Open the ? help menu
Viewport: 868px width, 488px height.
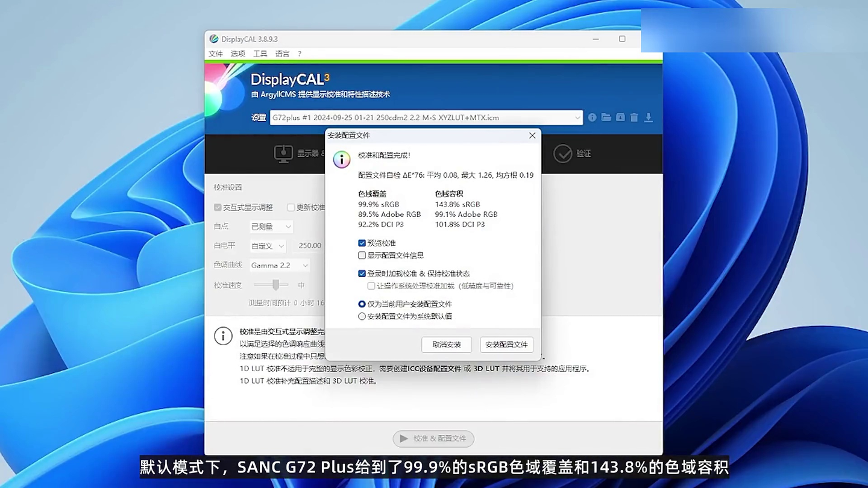(x=300, y=54)
